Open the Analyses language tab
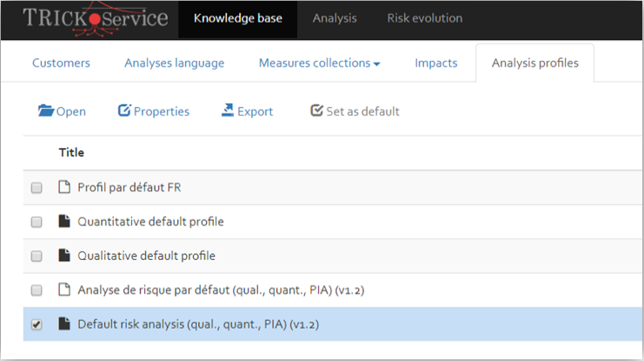 [x=175, y=63]
